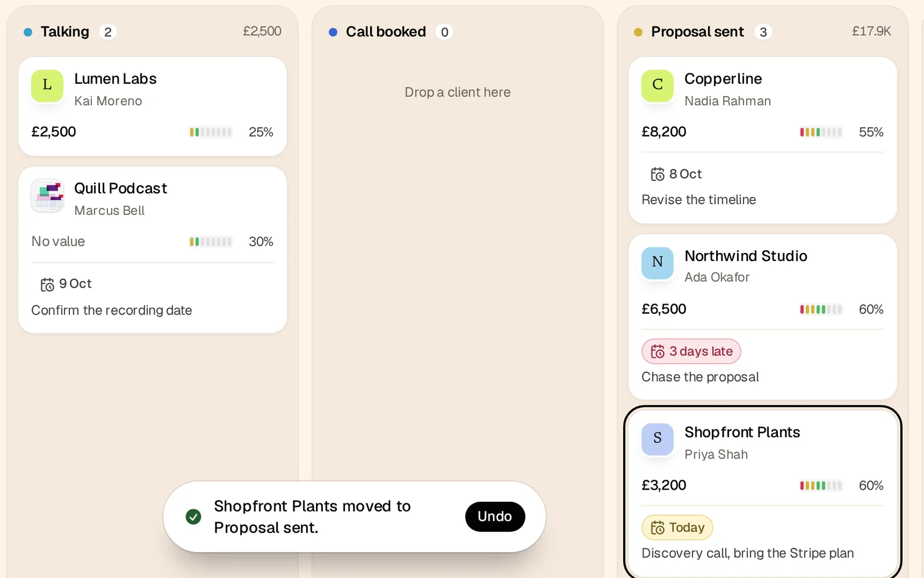Click the calendar icon beside 9 Oct
Viewport: 924px width, 578px height.
click(x=47, y=284)
